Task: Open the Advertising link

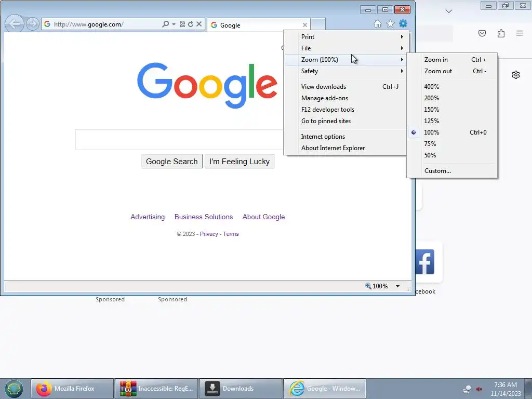Action: tap(148, 217)
